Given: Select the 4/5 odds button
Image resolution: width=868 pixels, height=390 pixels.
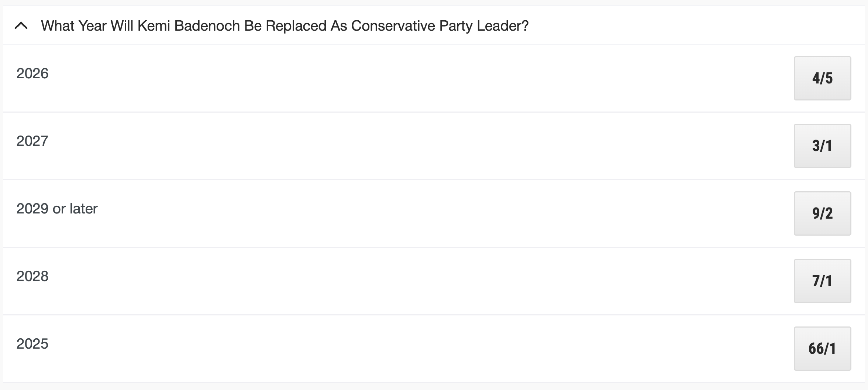Looking at the screenshot, I should click(822, 78).
